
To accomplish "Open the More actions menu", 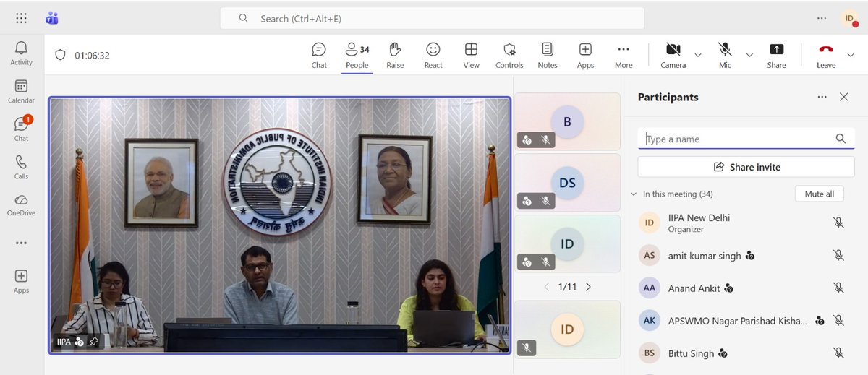I will pyautogui.click(x=624, y=55).
